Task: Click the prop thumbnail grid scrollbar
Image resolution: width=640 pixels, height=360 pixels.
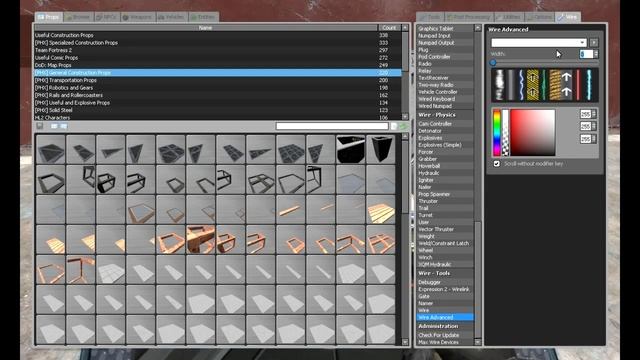Action: click(405, 239)
